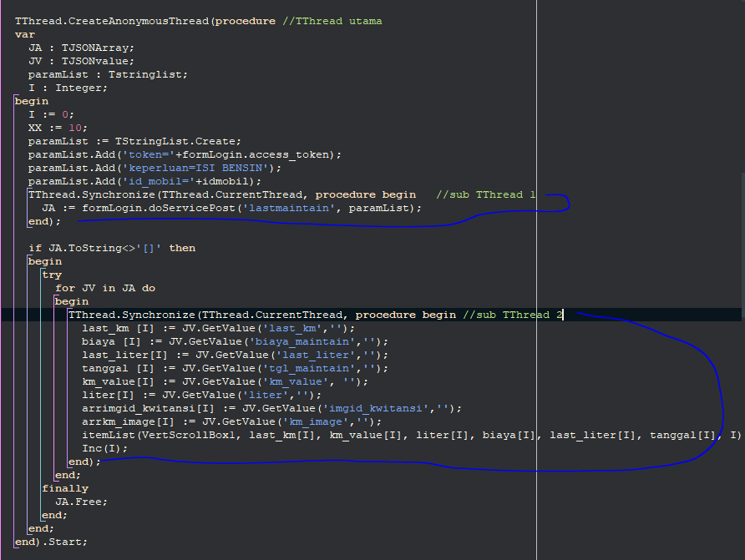Click the 'liter[I] := JV.GetValue' line
Image resolution: width=745 pixels, height=560 pixels.
click(202, 395)
